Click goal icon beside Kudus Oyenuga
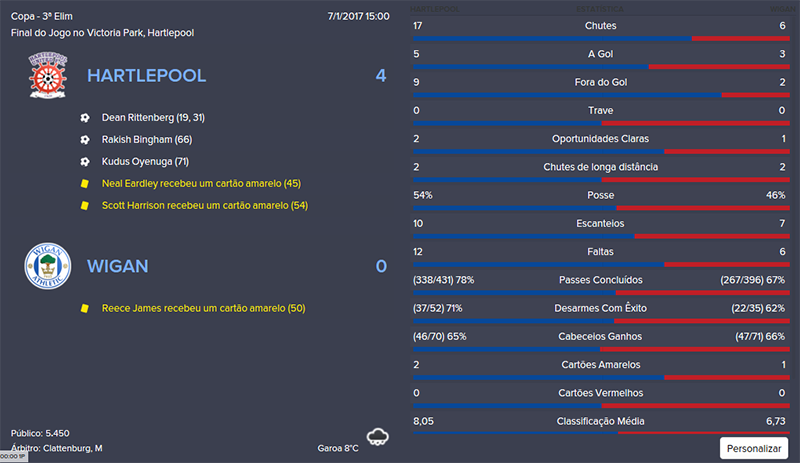The width and height of the screenshot is (800, 463). pos(85,161)
